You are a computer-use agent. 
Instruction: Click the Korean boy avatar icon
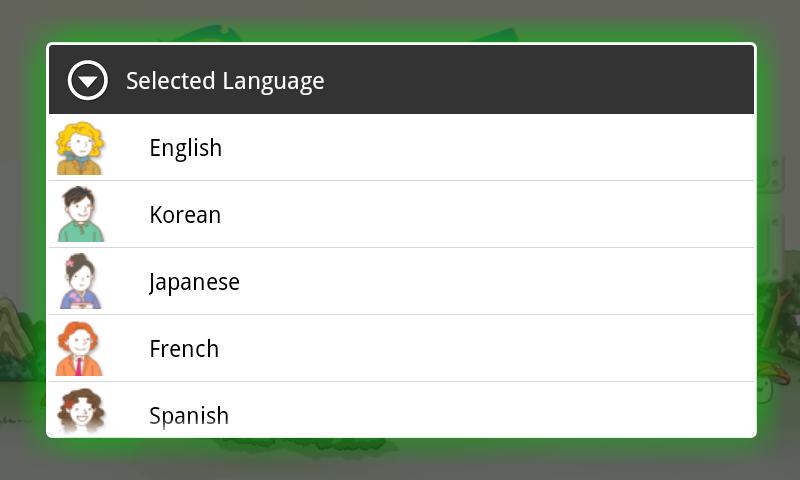(80, 215)
